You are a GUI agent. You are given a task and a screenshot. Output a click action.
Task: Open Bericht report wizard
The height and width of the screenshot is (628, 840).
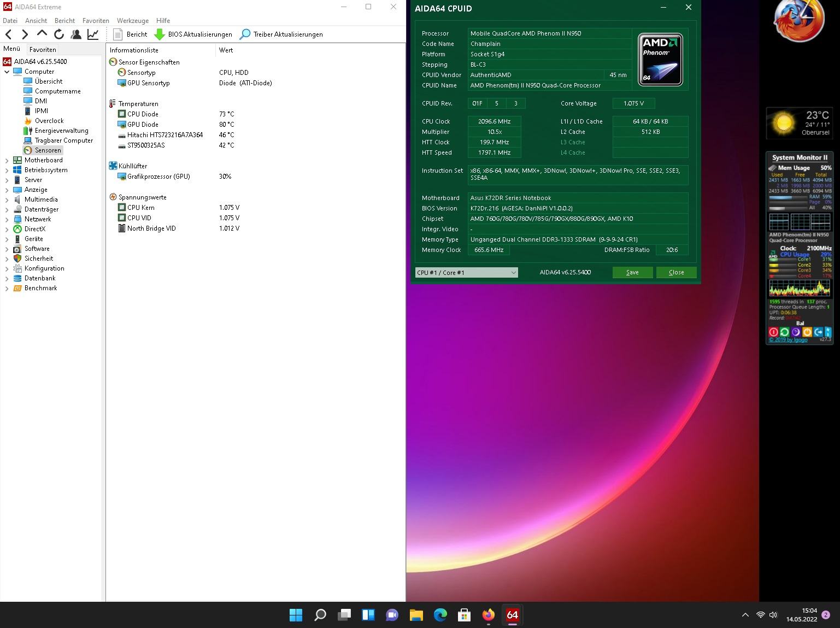tap(130, 34)
